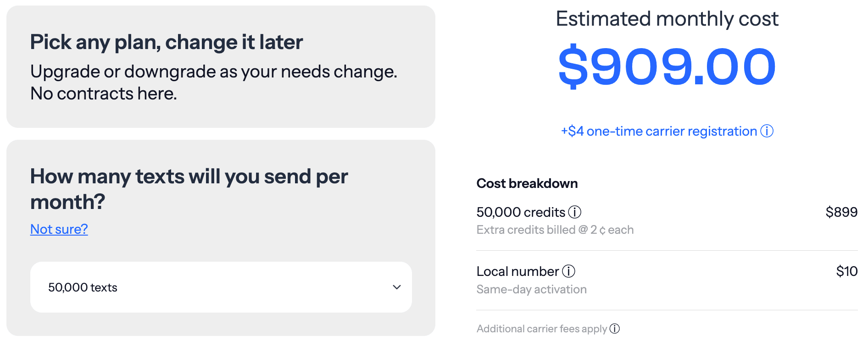Image resolution: width=868 pixels, height=341 pixels.
Task: Click the Cost breakdown heading
Action: click(527, 183)
